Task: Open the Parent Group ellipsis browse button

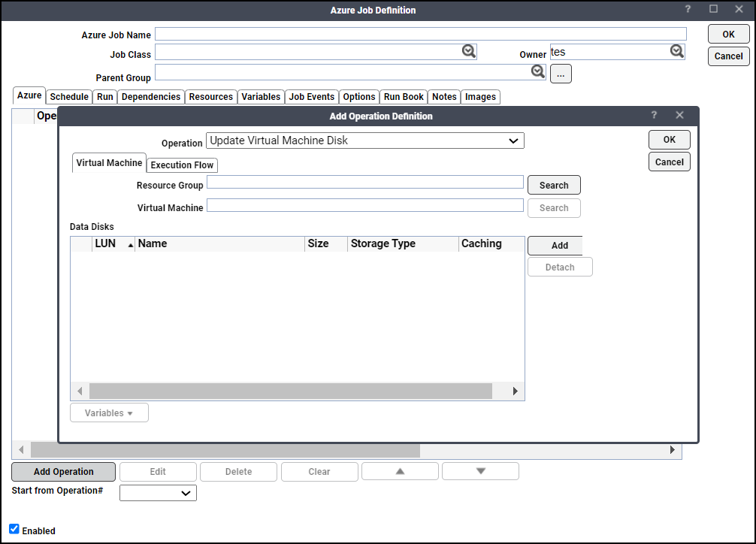Action: coord(561,74)
